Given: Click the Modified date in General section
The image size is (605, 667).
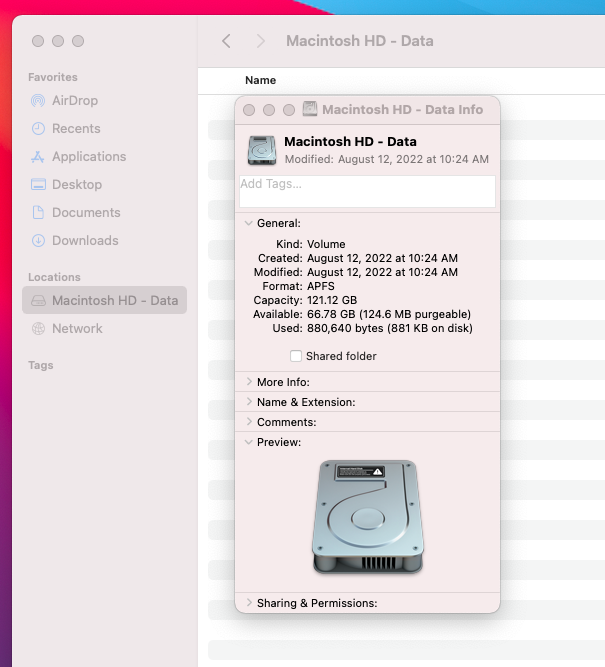Looking at the screenshot, I should point(382,272).
